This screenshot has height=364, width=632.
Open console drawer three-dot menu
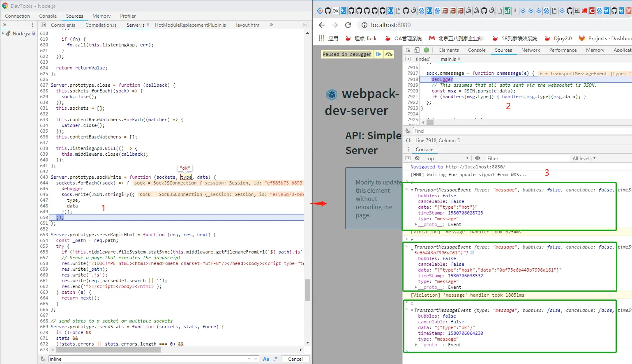(x=408, y=150)
